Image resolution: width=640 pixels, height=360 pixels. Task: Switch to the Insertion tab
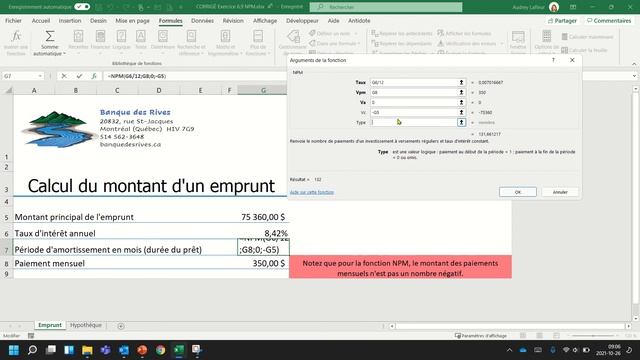pos(70,20)
